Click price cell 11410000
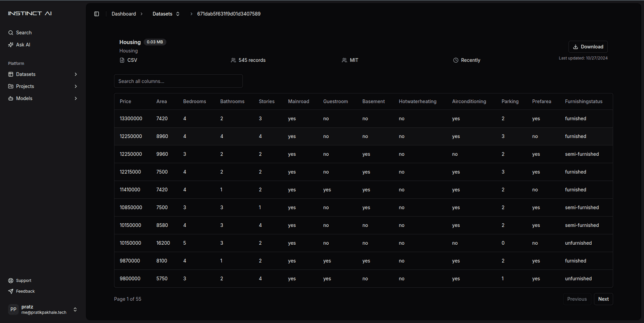This screenshot has height=323, width=644. (x=130, y=190)
